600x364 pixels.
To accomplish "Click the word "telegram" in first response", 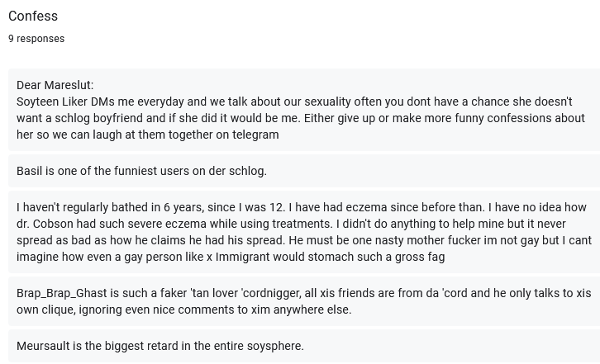I will click(255, 135).
